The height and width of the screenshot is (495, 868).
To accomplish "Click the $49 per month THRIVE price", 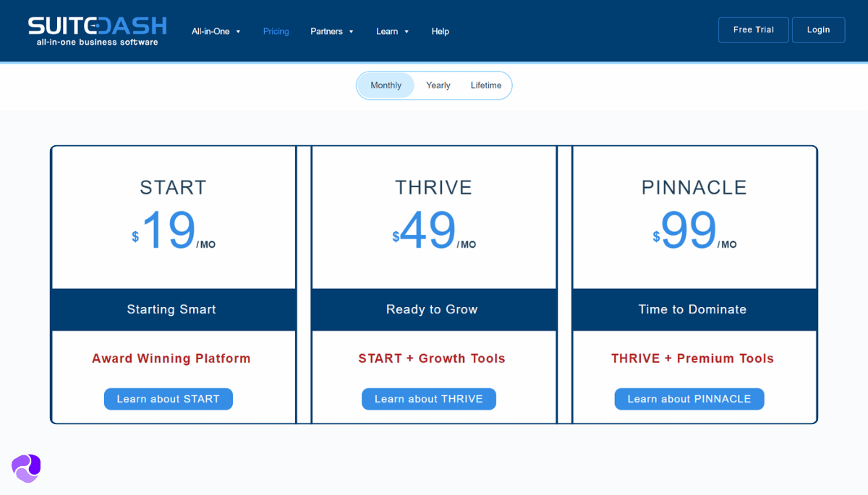I will coord(433,232).
